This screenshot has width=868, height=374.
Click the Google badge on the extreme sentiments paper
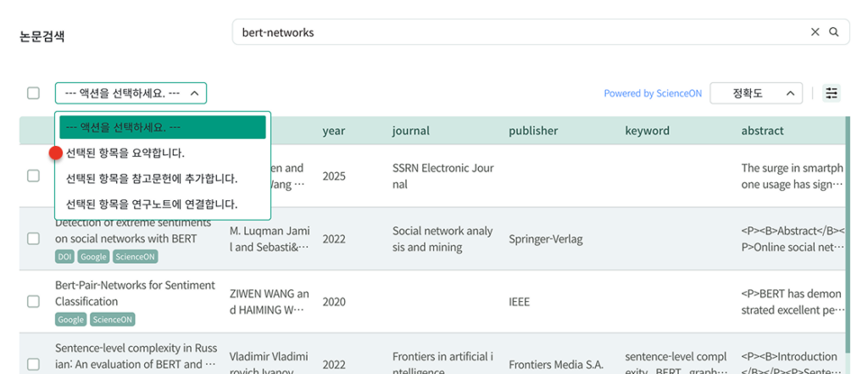point(94,257)
